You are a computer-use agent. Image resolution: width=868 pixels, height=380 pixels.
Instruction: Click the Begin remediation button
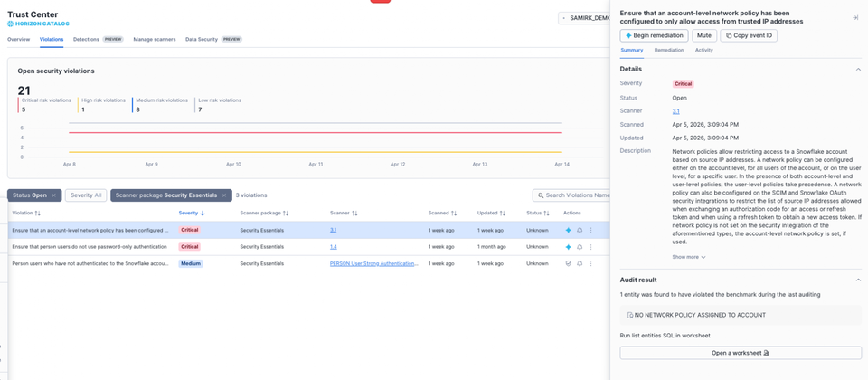coord(655,35)
